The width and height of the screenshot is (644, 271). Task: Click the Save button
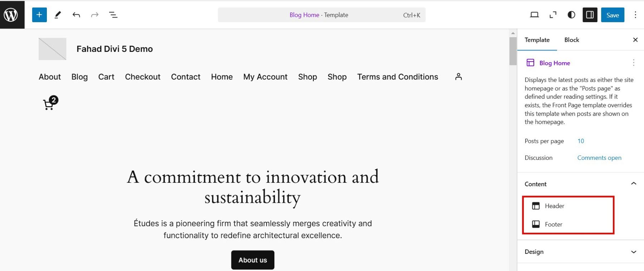coord(612,15)
